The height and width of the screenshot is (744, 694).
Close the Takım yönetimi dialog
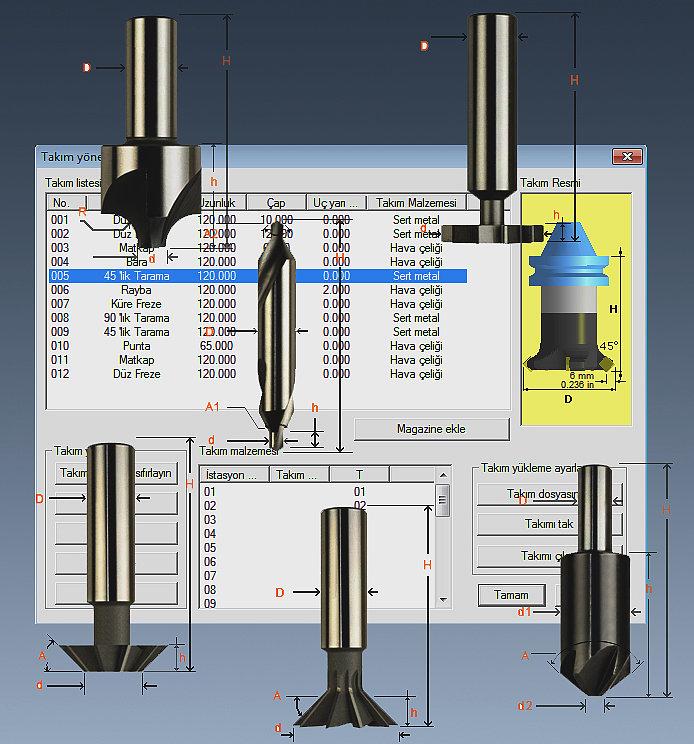pyautogui.click(x=627, y=157)
